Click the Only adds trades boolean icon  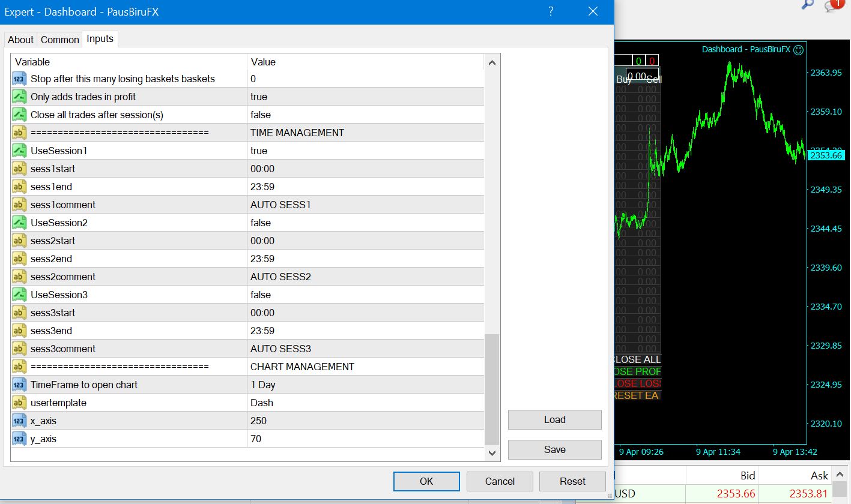[19, 97]
